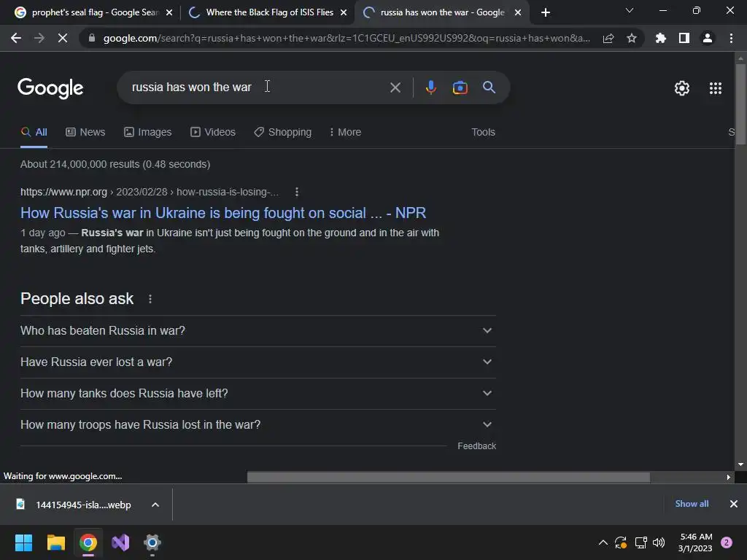Switch to Videos results
The width and height of the screenshot is (747, 560).
click(x=213, y=132)
